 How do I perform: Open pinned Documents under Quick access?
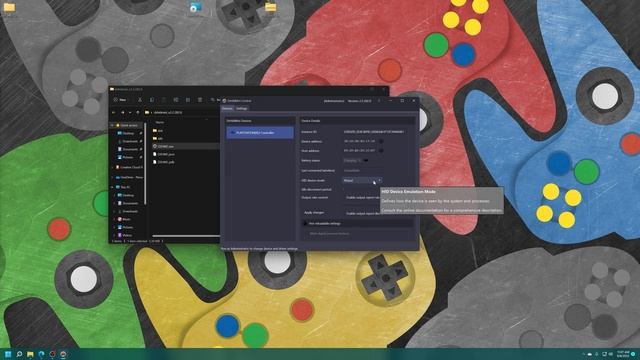(130, 149)
